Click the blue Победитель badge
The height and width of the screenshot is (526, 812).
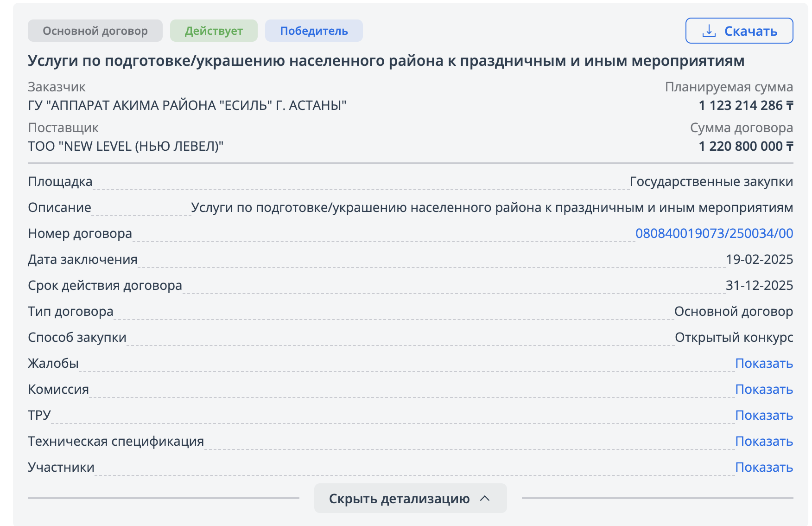click(314, 31)
